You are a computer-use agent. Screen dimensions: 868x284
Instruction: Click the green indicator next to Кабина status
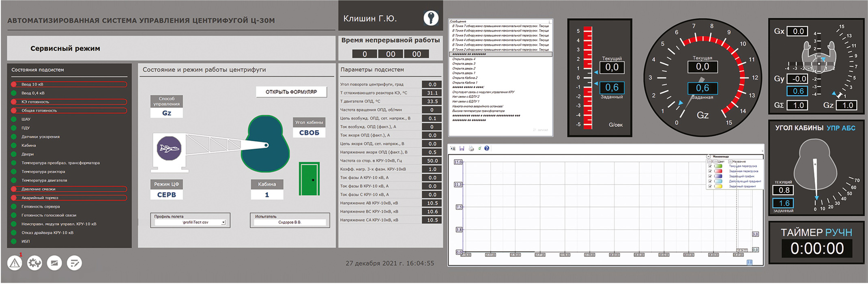[14, 145]
